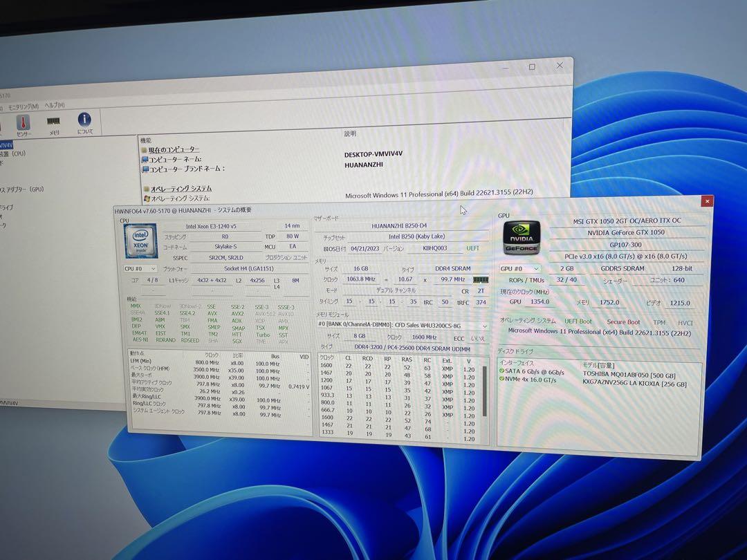
Task: Click the code name Skylake-S
Action: pyautogui.click(x=225, y=247)
